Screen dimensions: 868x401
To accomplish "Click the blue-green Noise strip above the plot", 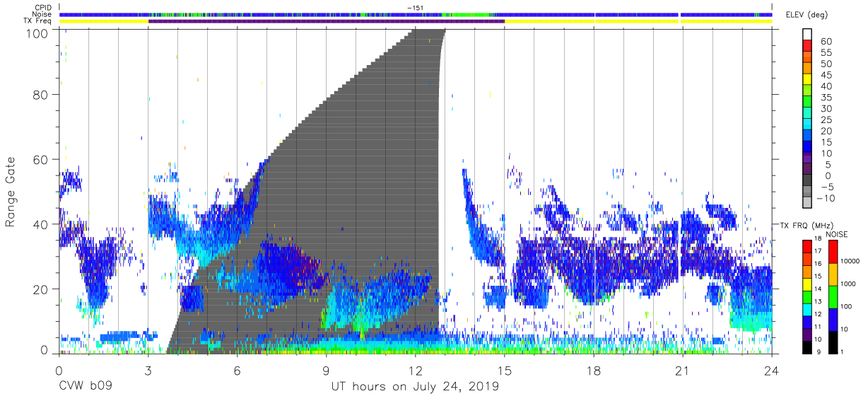I will coord(416,14).
